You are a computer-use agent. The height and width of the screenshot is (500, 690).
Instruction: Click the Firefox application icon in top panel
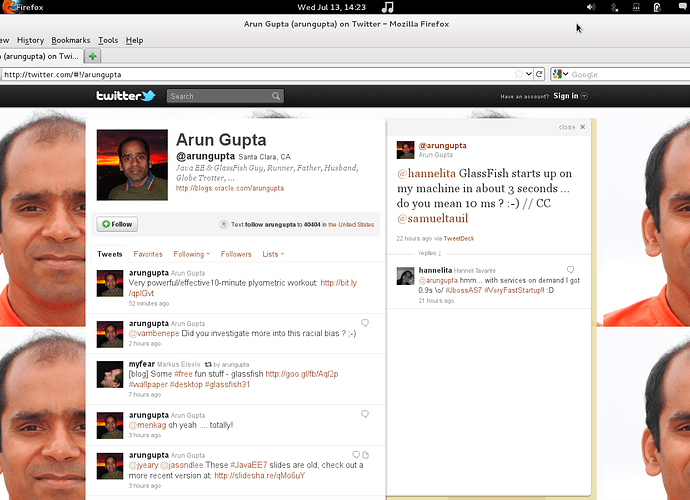[9, 7]
